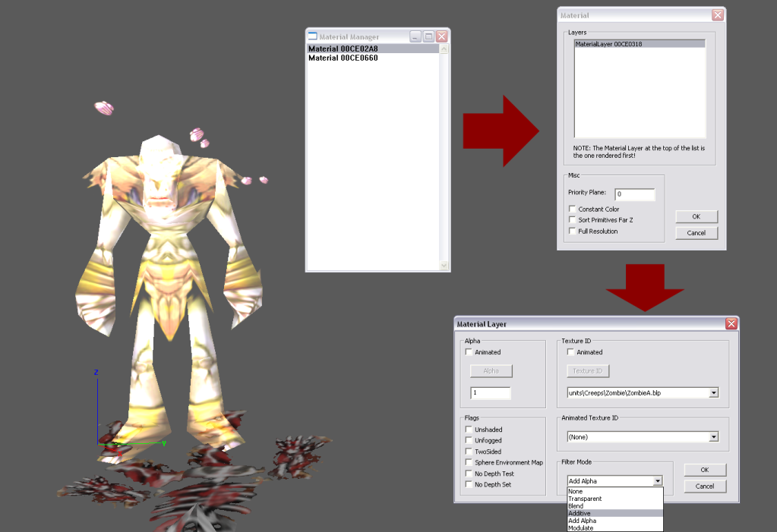
Task: Click Cancel in the Material Layer dialog
Action: pos(705,486)
